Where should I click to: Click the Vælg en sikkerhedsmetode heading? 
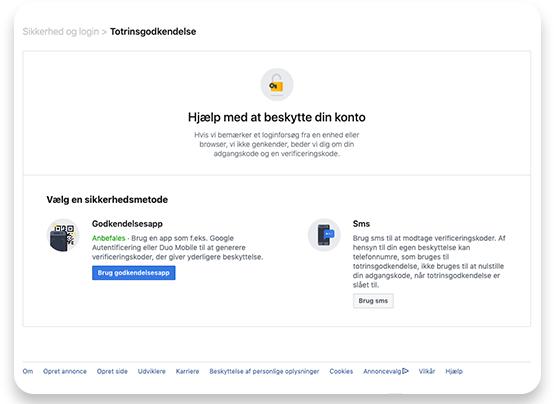[107, 200]
